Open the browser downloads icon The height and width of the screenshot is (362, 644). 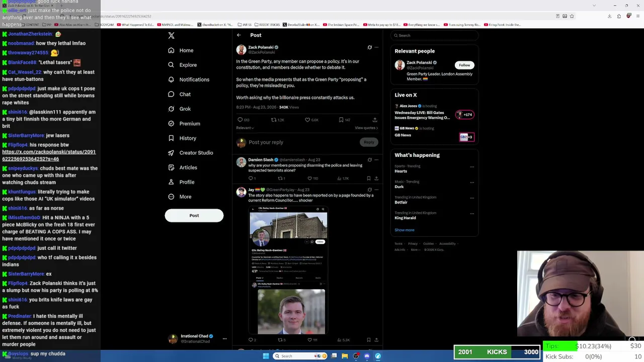(x=609, y=16)
